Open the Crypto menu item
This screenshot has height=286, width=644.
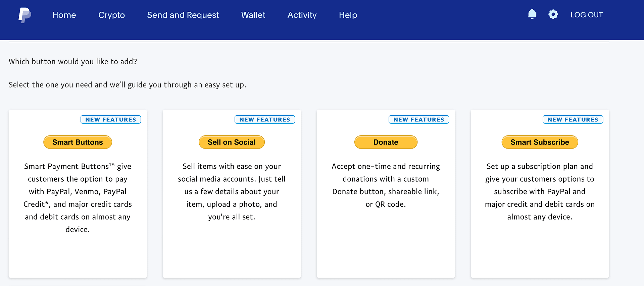point(111,15)
